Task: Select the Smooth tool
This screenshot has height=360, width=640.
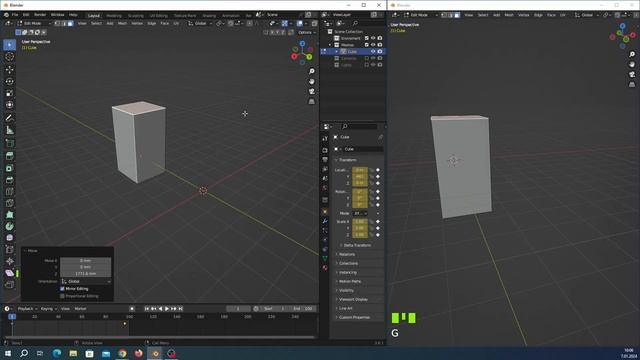Action: point(9,238)
